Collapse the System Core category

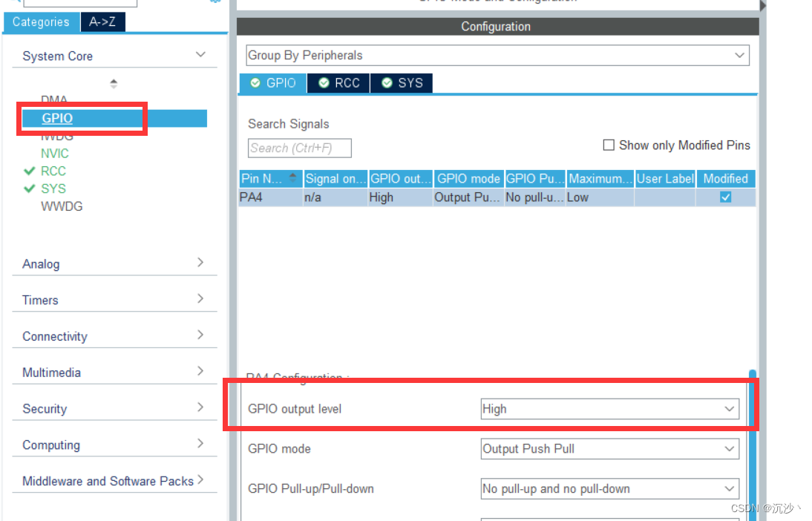(x=201, y=55)
